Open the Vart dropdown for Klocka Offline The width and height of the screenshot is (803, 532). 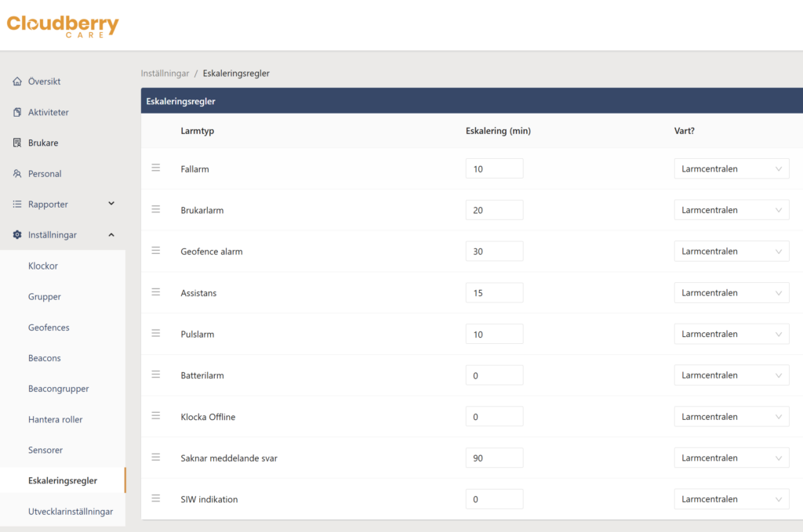tap(732, 416)
